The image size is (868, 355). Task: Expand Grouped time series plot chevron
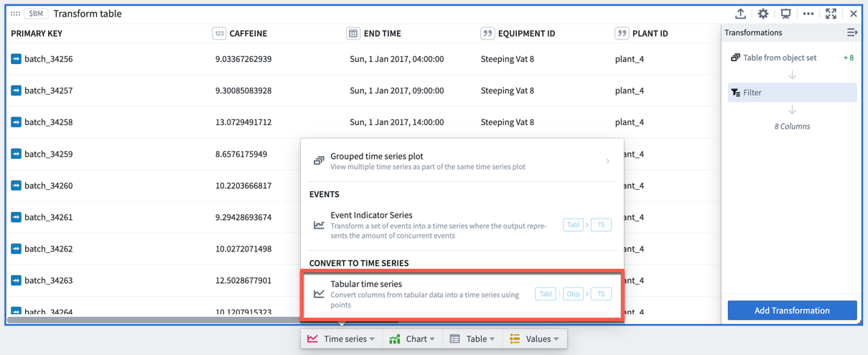608,161
